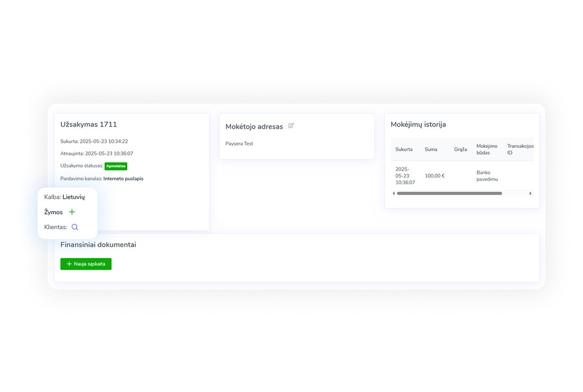583x392 pixels.
Task: Select the 100,00 € payment amount cell
Action: [434, 176]
